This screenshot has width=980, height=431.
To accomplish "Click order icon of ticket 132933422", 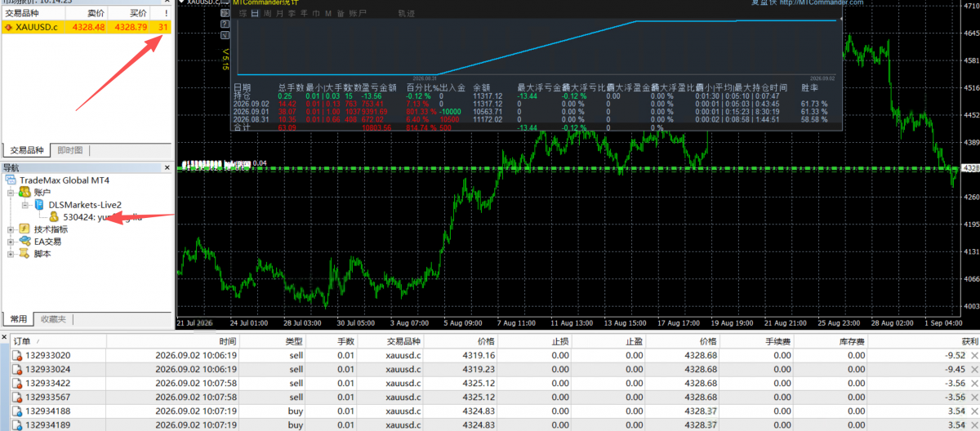I will tap(16, 384).
